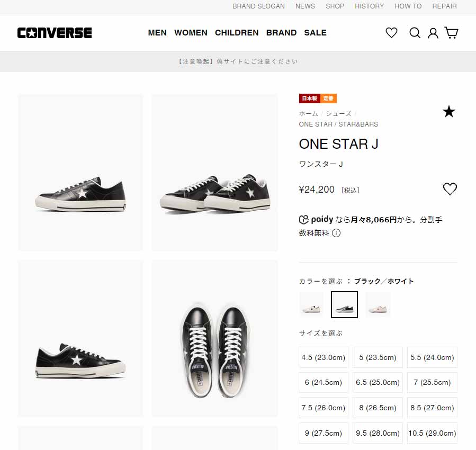Open the WOMEN menu

191,33
